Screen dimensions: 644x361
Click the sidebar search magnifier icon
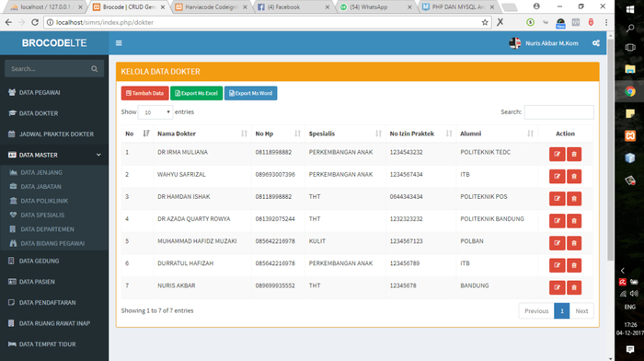(x=95, y=69)
